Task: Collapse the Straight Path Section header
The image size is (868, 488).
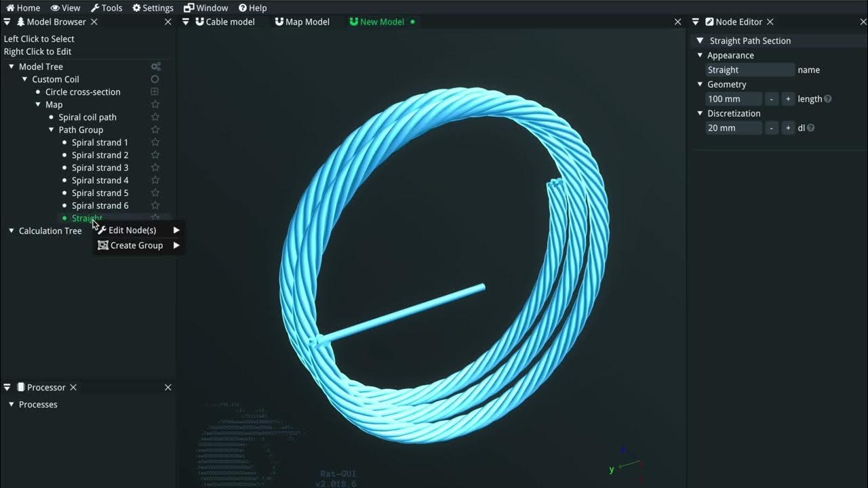Action: click(x=701, y=41)
